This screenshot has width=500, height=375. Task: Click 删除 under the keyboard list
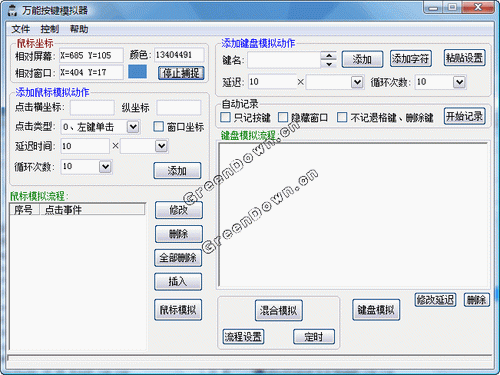tap(477, 300)
